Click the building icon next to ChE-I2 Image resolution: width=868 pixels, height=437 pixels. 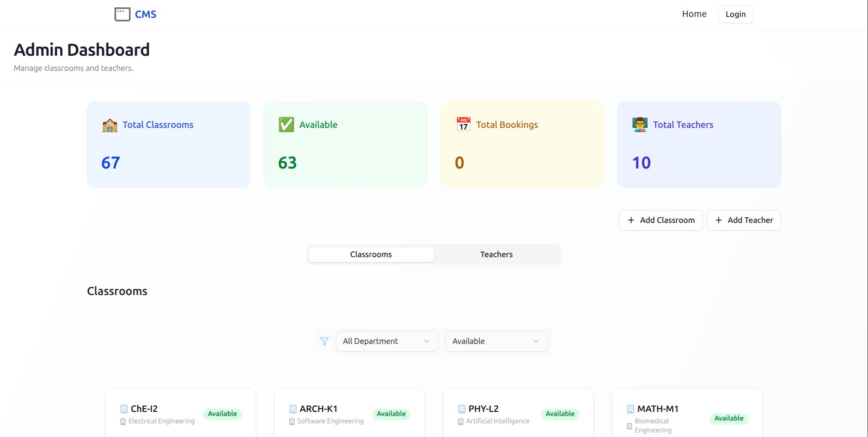124,409
